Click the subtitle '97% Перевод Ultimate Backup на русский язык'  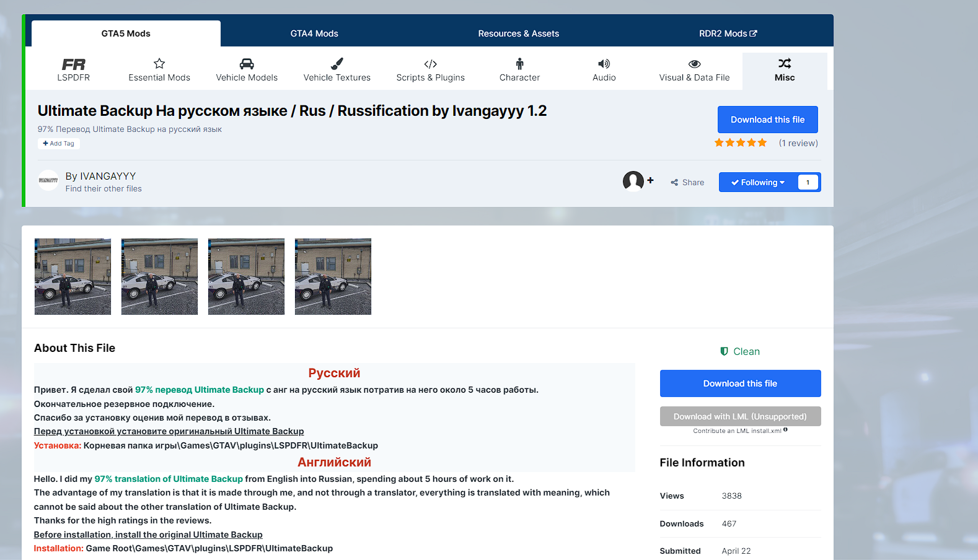tap(130, 129)
